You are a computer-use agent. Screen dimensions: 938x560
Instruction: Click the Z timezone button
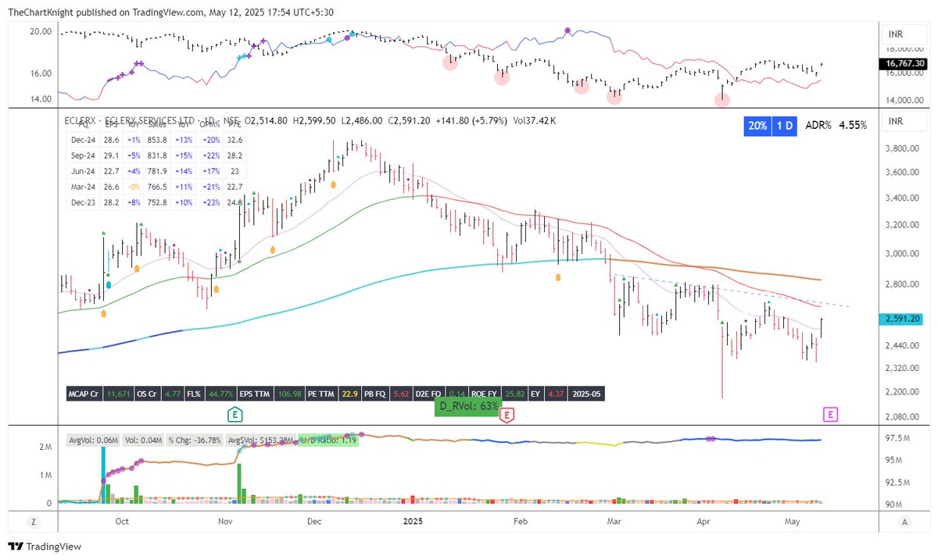tap(34, 522)
